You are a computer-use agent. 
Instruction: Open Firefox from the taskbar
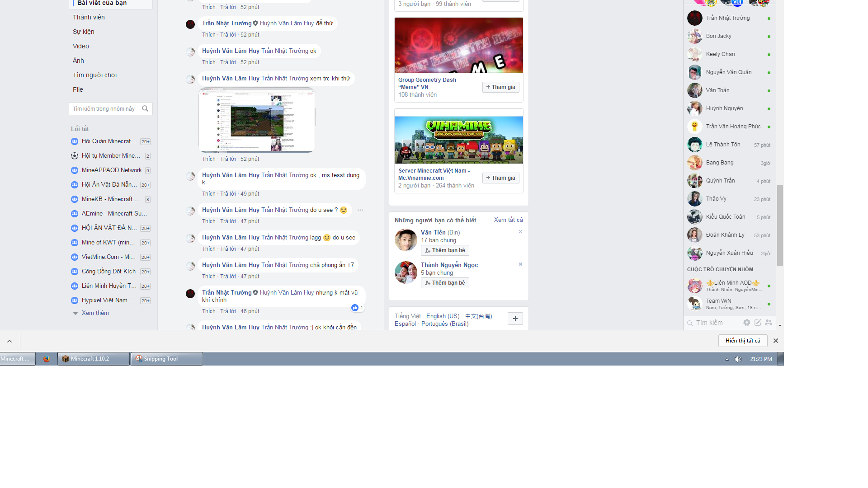46,359
